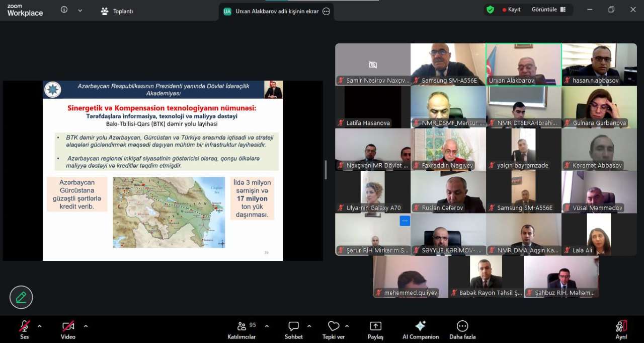Expand audio options arrow beside Ses
644x343 pixels.
39,326
